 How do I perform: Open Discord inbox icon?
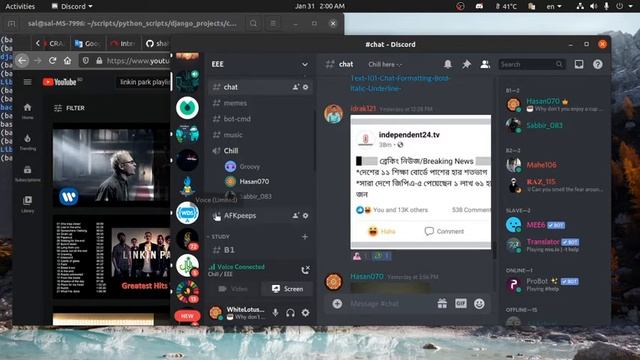tap(579, 64)
